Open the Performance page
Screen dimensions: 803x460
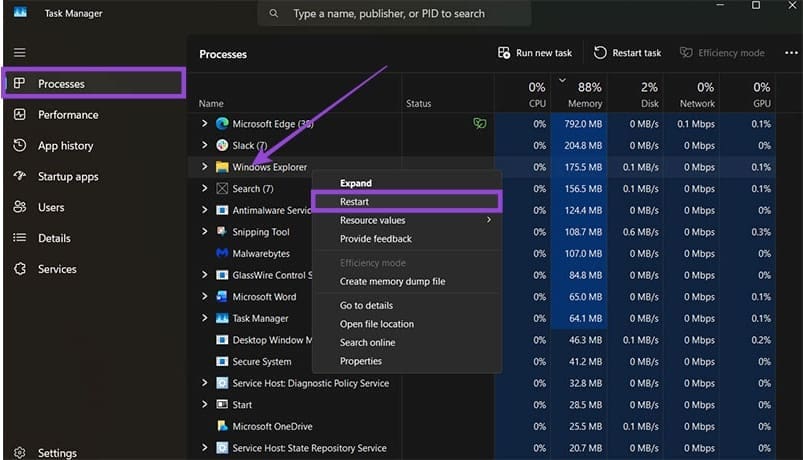[94, 115]
